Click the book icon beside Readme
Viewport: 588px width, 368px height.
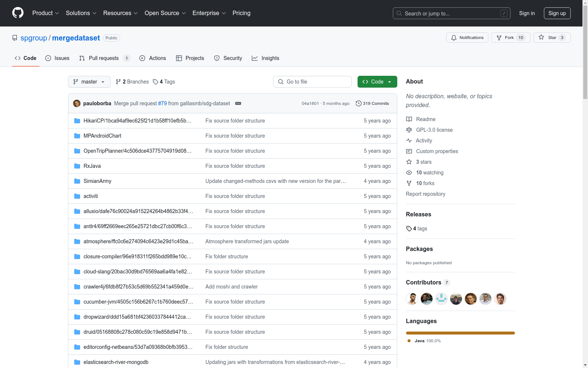[x=409, y=119]
